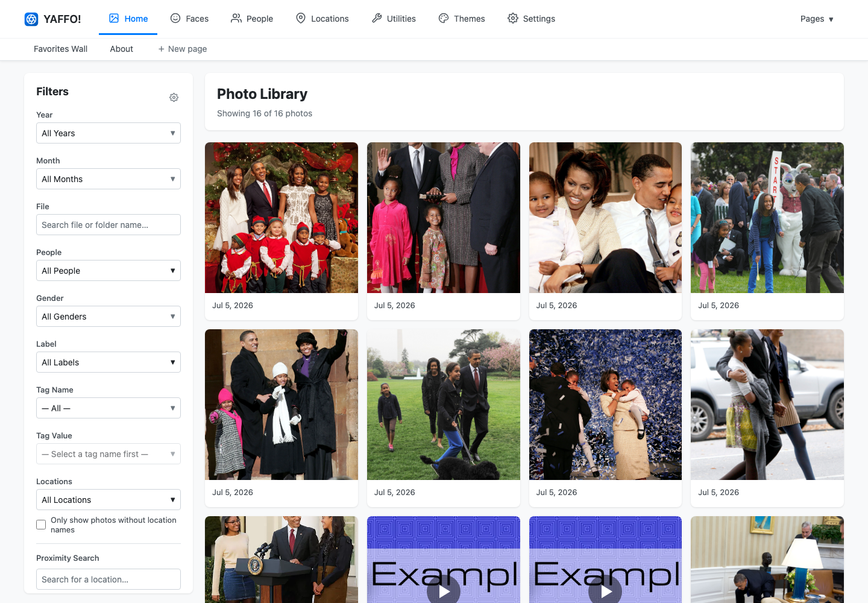The height and width of the screenshot is (603, 868).
Task: Open the Favorites Wall page
Action: pyautogui.click(x=60, y=49)
